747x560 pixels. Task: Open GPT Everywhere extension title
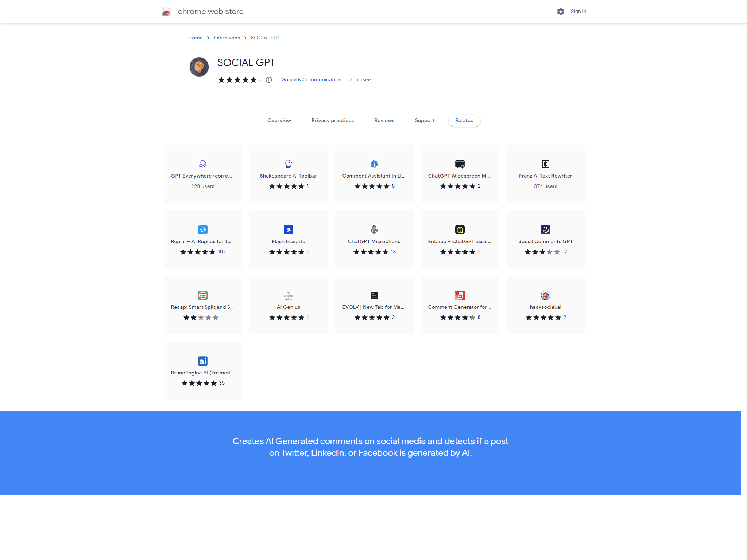tap(201, 176)
